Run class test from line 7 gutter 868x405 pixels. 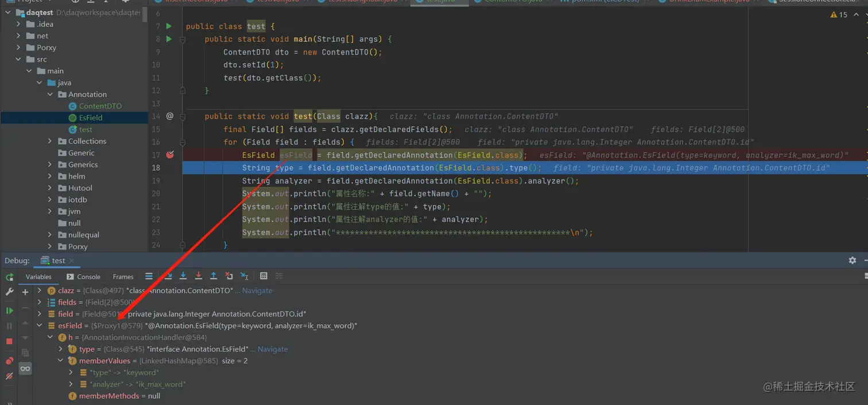[x=169, y=26]
